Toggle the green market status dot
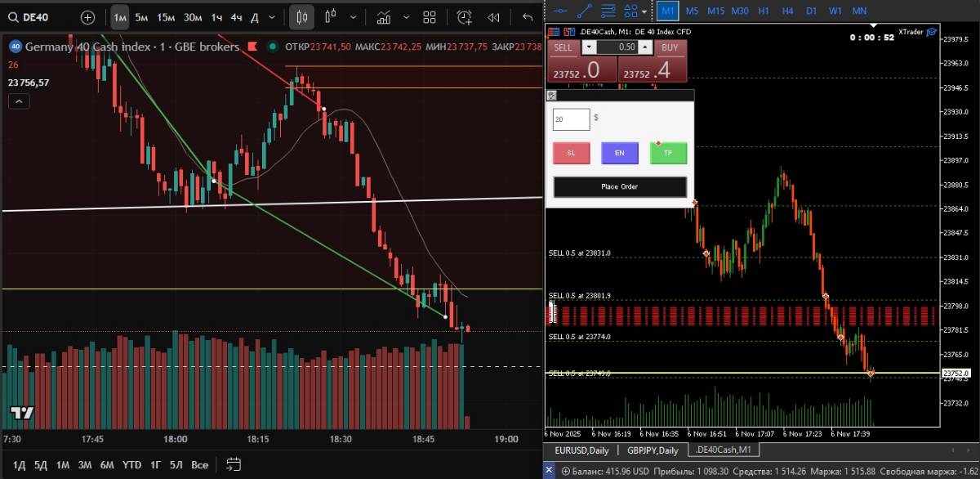The width and height of the screenshot is (980, 479). (271, 47)
